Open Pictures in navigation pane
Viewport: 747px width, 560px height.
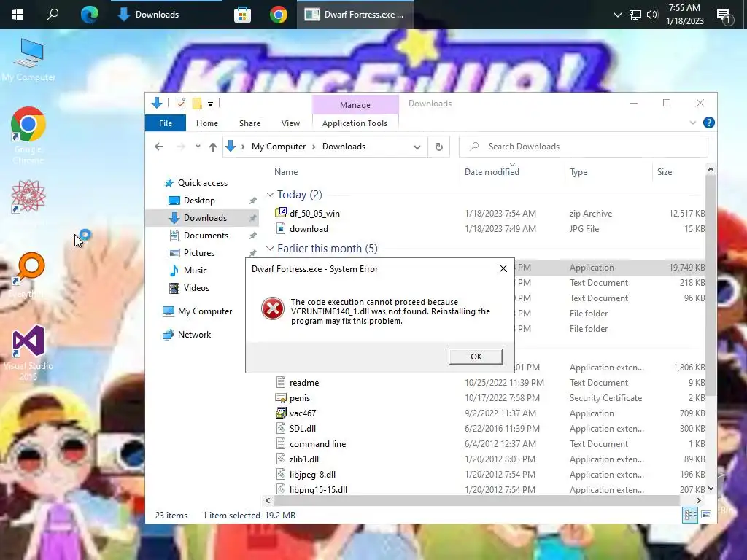199,253
